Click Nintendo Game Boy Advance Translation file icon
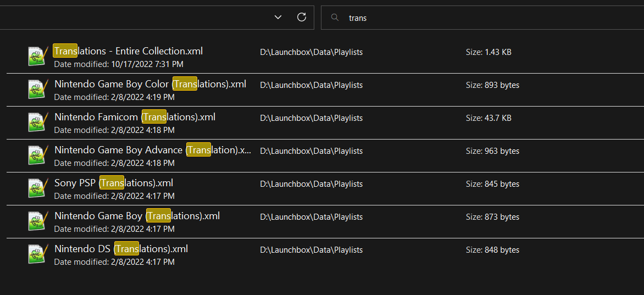The image size is (644, 295). [x=38, y=154]
